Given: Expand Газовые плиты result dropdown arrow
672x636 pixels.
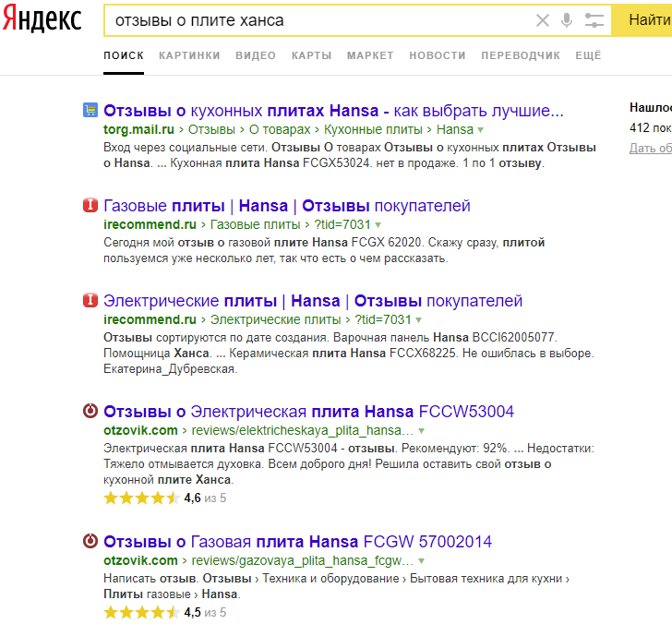Looking at the screenshot, I should click(x=378, y=225).
